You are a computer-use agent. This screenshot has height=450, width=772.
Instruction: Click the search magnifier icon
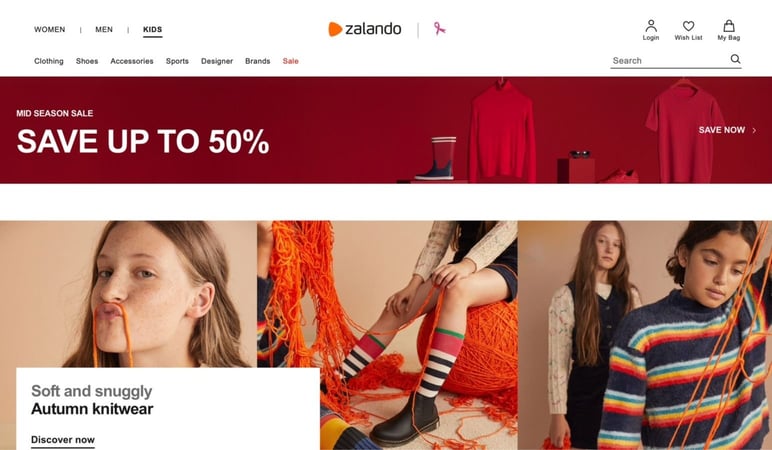[735, 59]
